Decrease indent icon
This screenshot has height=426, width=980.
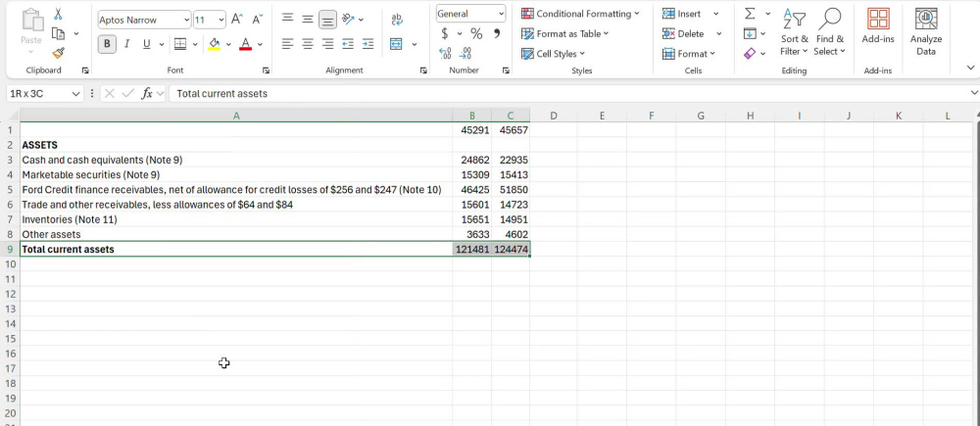click(x=348, y=44)
